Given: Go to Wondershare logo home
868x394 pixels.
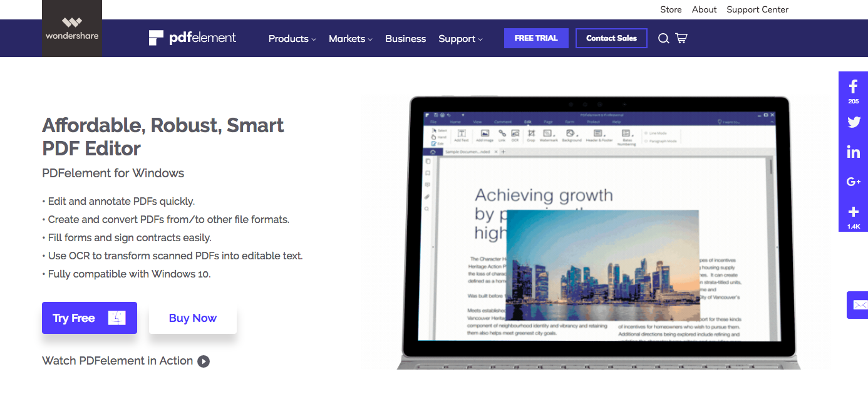Looking at the screenshot, I should click(x=72, y=29).
